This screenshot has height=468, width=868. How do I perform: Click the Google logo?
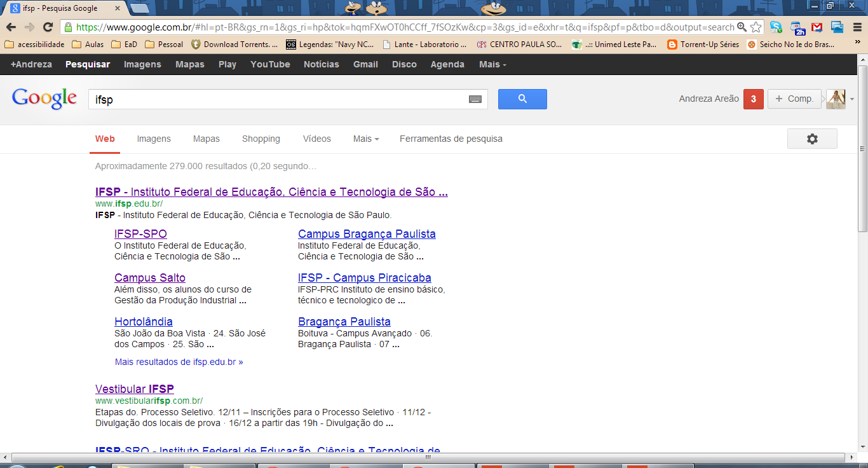pyautogui.click(x=44, y=99)
